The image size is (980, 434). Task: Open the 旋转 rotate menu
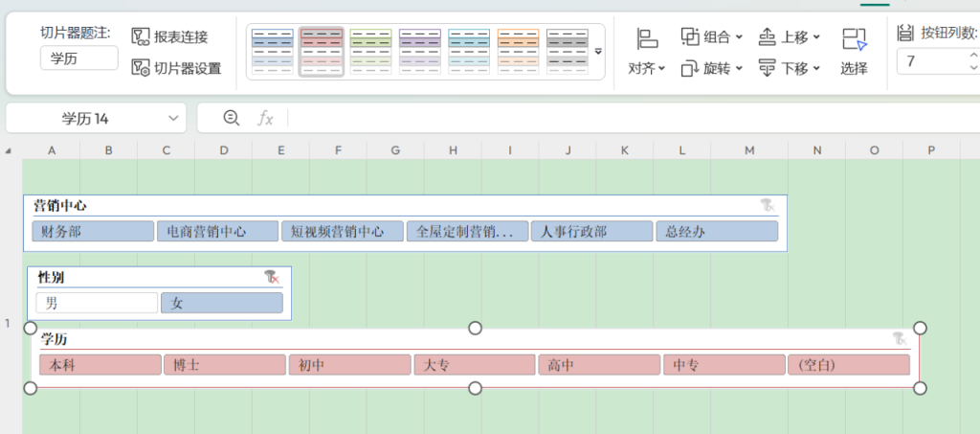(712, 68)
